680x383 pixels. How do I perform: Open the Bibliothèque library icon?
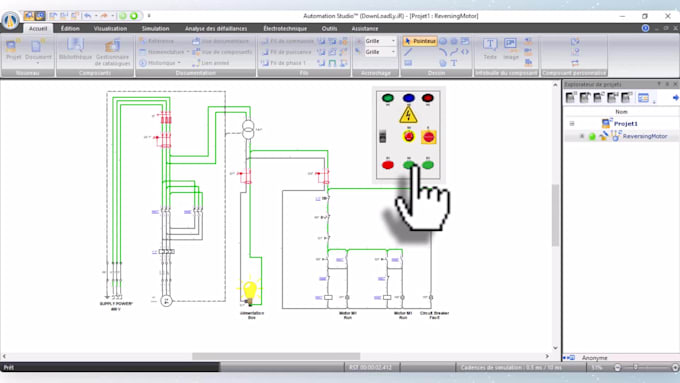pos(75,49)
